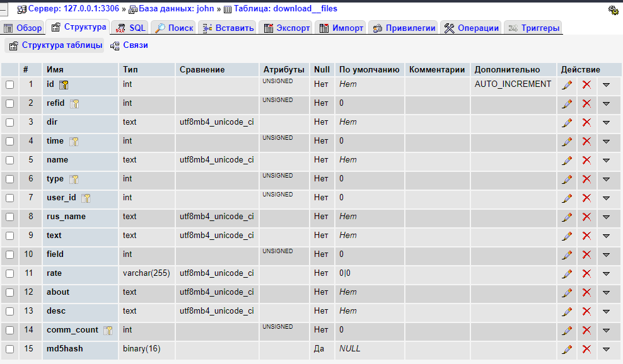This screenshot has width=623, height=364.
Task: Open table download__files breadcrumb link
Action: (285, 8)
